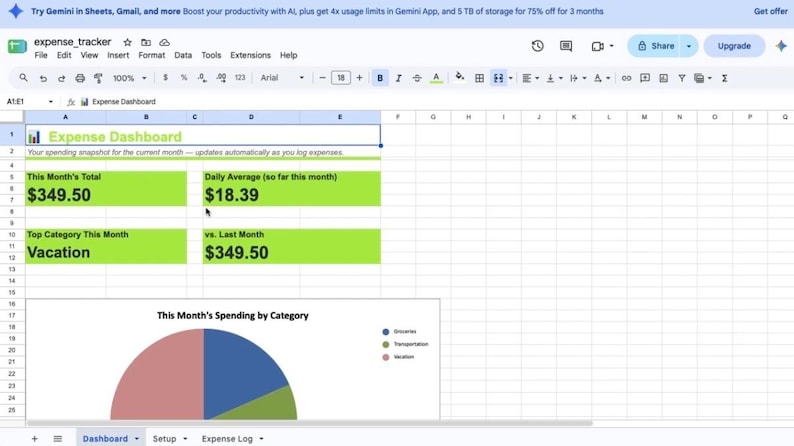Open the Tools menu

coord(211,55)
